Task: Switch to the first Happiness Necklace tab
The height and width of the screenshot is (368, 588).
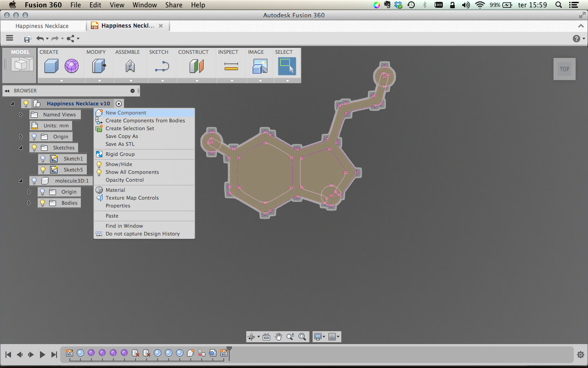Action: [x=42, y=26]
